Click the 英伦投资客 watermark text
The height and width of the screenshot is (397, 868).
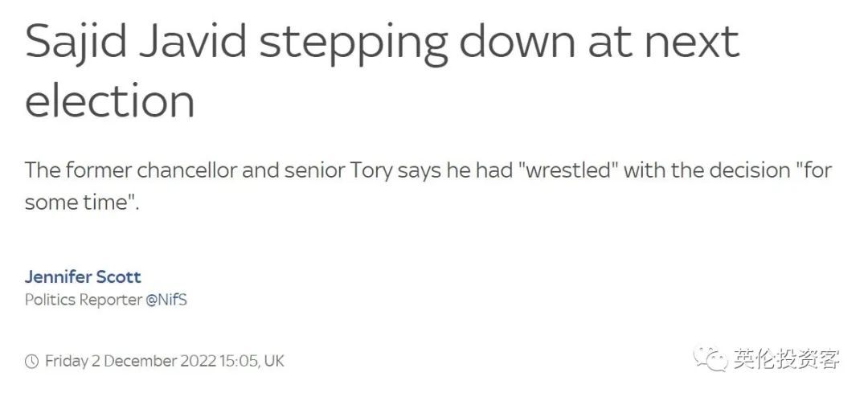pos(786,359)
